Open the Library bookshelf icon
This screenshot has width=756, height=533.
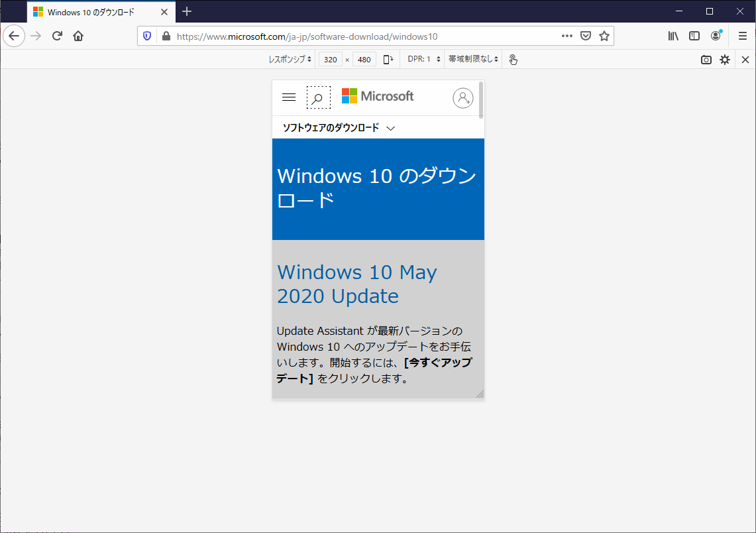point(673,36)
